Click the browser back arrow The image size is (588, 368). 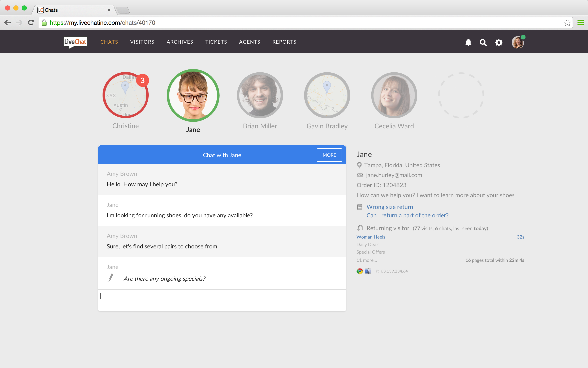8,23
